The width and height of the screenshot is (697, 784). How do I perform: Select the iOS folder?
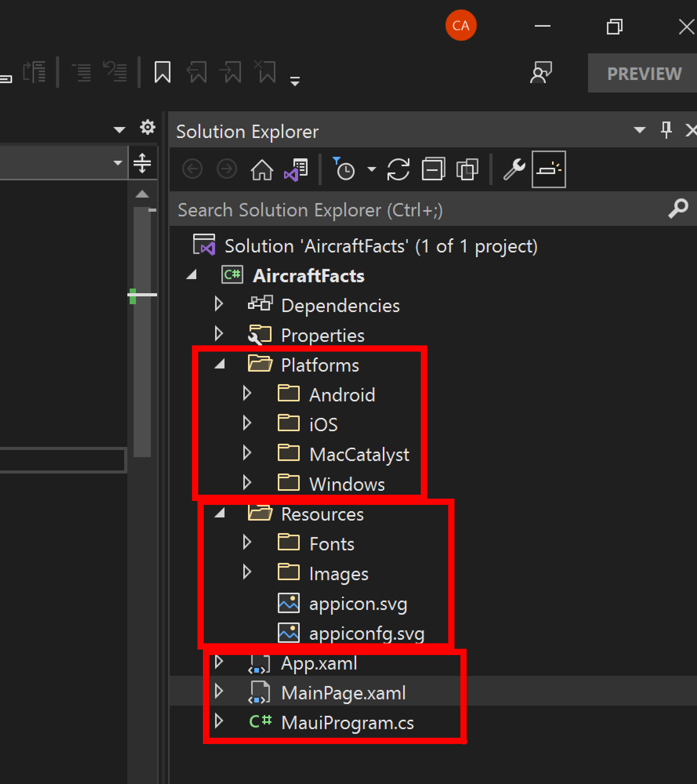[323, 425]
